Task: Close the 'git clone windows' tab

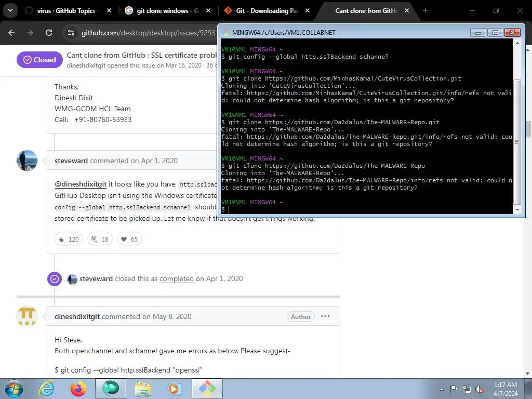Action: pos(208,11)
